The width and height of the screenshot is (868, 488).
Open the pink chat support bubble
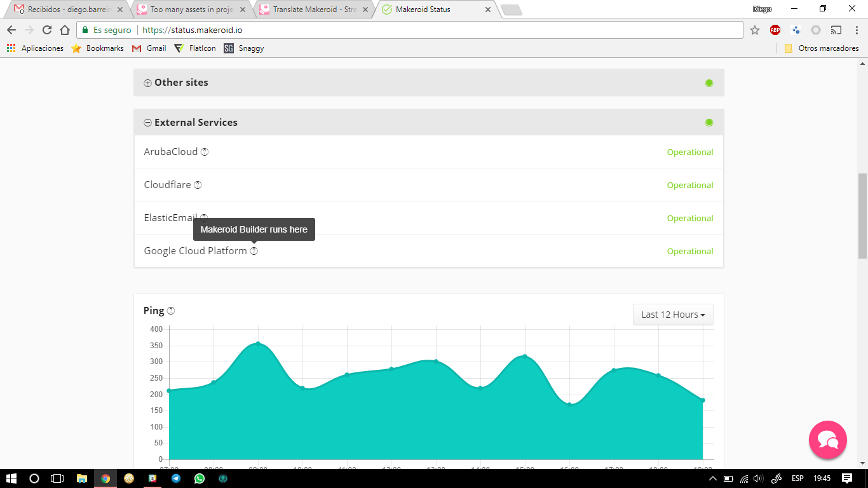(827, 440)
